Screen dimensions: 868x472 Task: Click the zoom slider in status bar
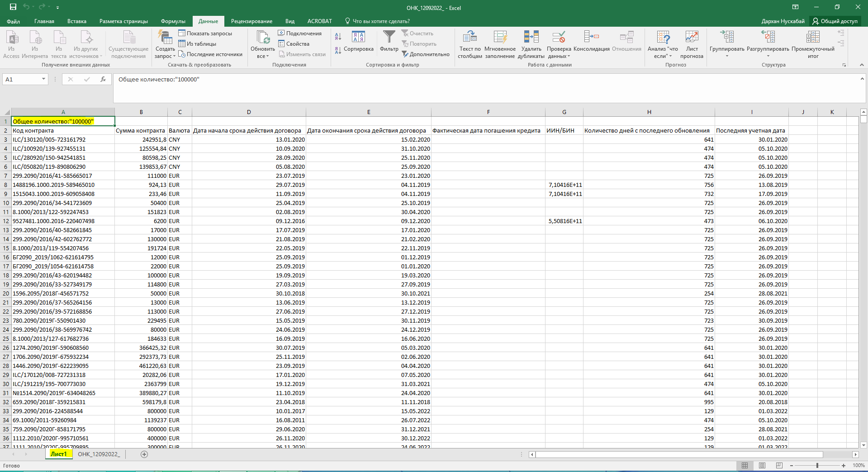tap(817, 465)
